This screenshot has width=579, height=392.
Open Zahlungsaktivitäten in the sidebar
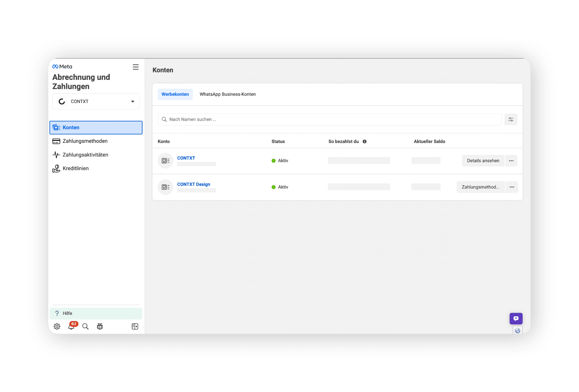coord(96,155)
